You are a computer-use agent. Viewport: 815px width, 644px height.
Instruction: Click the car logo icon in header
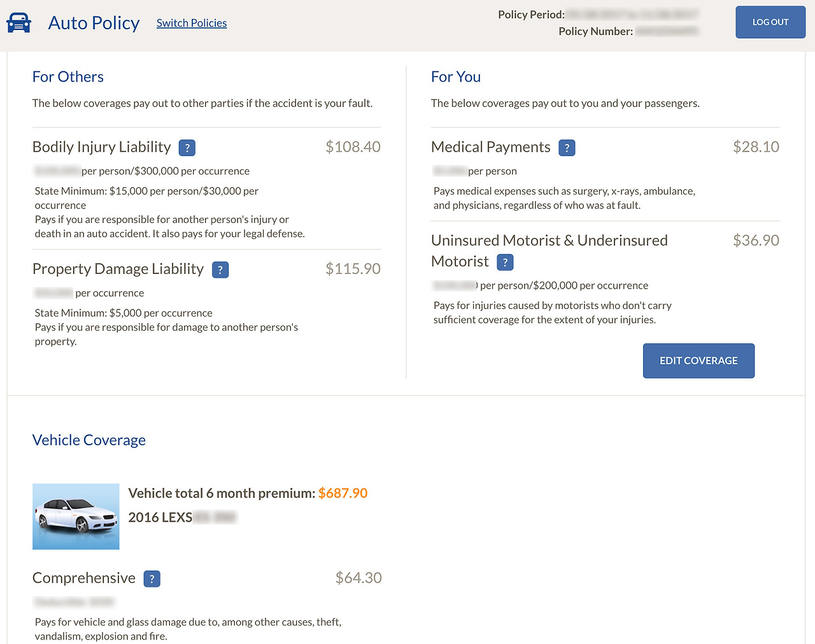pyautogui.click(x=18, y=23)
